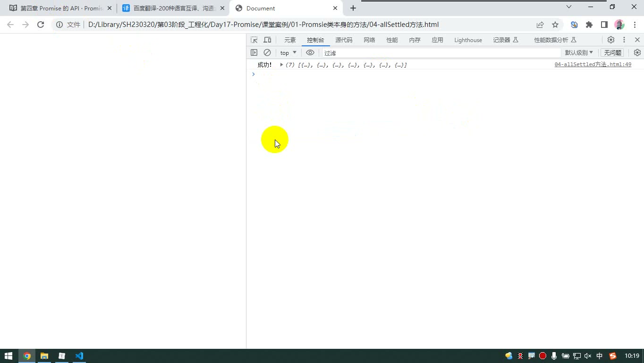The image size is (644, 363).
Task: Switch the 中 input method indicator
Action: coord(600,356)
